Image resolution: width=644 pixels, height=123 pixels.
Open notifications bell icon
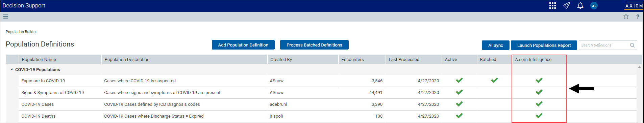580,6
